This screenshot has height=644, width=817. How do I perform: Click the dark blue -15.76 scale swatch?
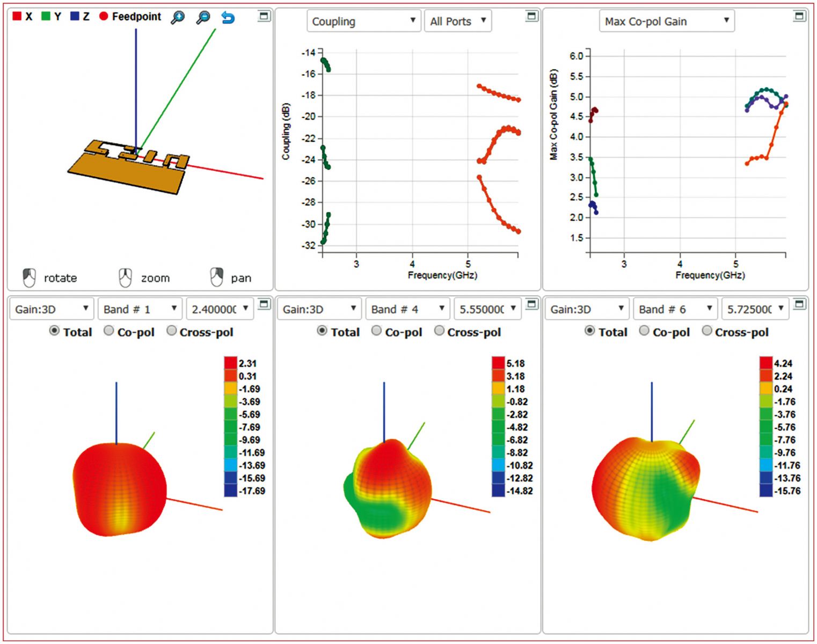coord(766,491)
